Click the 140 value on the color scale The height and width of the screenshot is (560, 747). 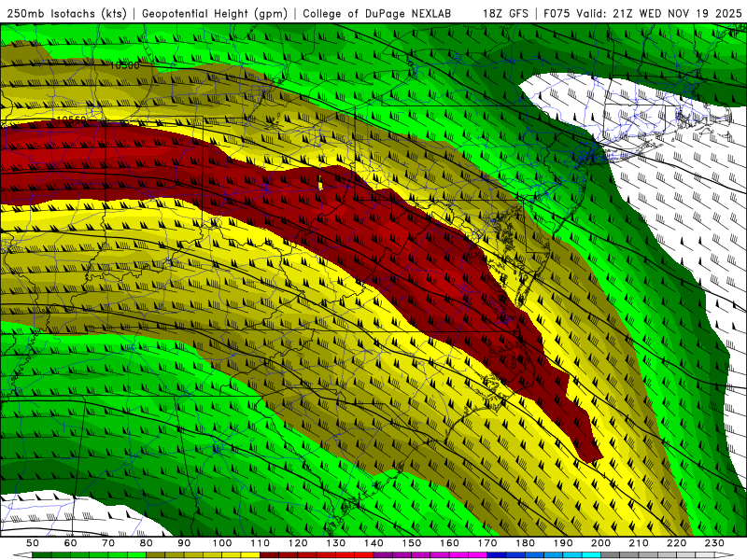pos(373,543)
